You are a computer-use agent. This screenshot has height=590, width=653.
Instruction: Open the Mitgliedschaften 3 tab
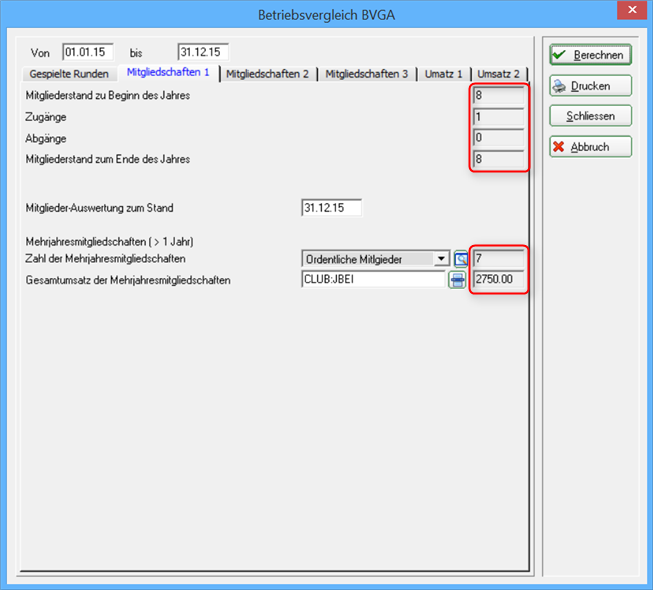[366, 74]
